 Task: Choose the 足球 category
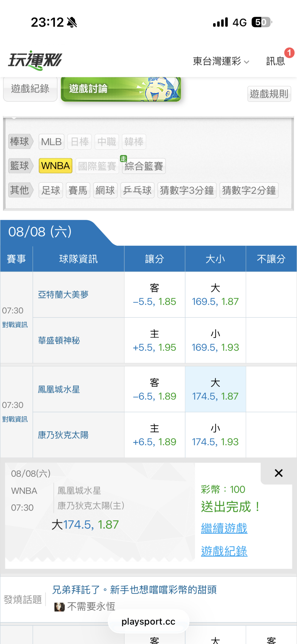[x=51, y=190]
